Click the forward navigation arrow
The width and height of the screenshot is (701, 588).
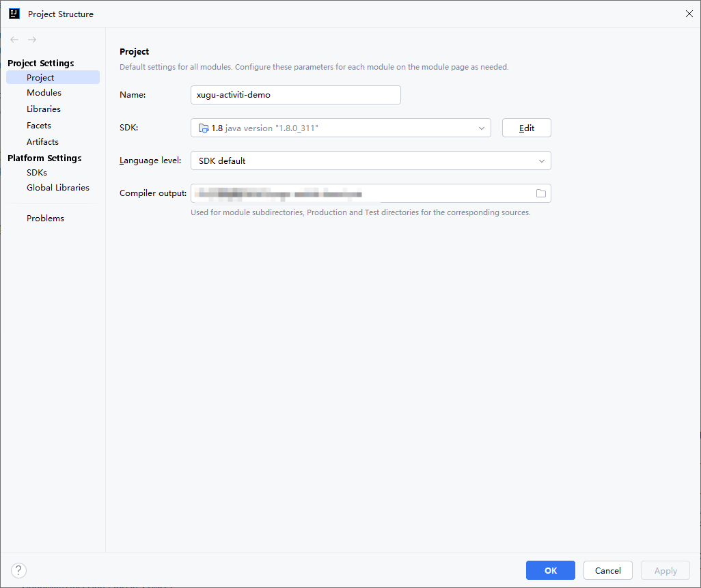(x=32, y=40)
